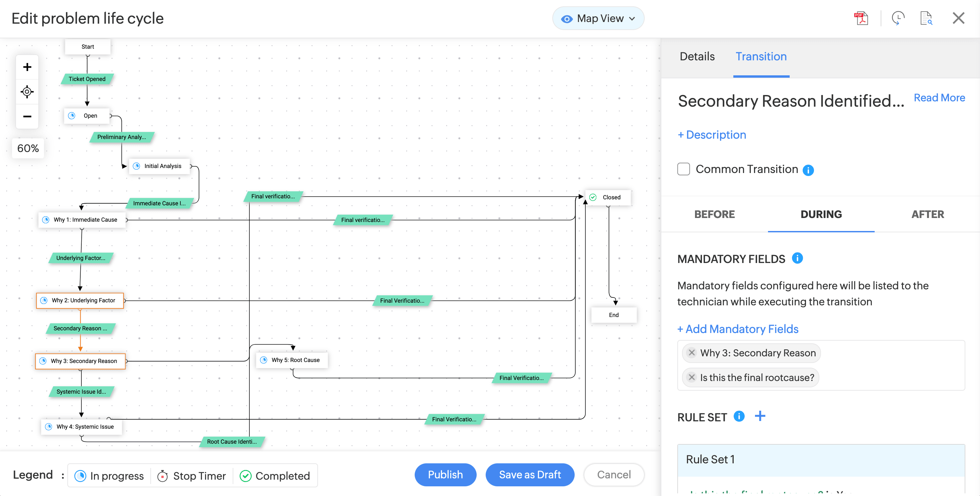Switch to the Details tab
Screen dimensions: 980x496
pyautogui.click(x=696, y=56)
